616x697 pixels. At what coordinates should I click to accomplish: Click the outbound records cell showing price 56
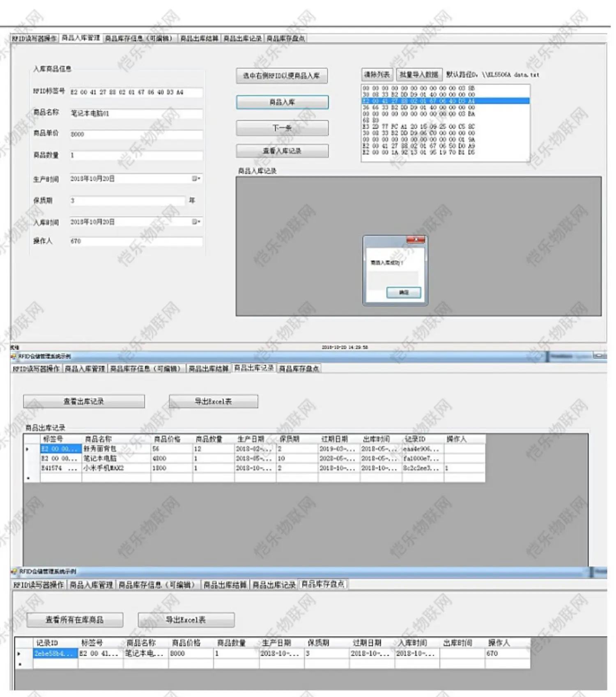click(172, 449)
